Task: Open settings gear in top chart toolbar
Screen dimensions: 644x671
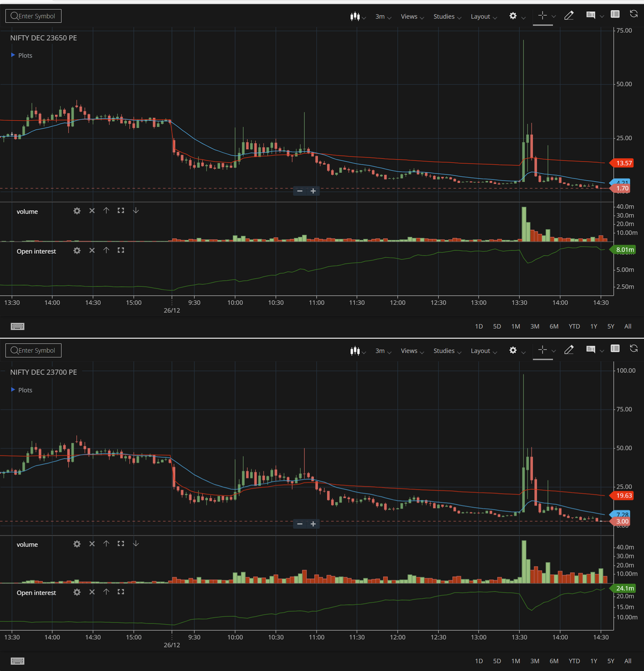Action: coord(513,16)
